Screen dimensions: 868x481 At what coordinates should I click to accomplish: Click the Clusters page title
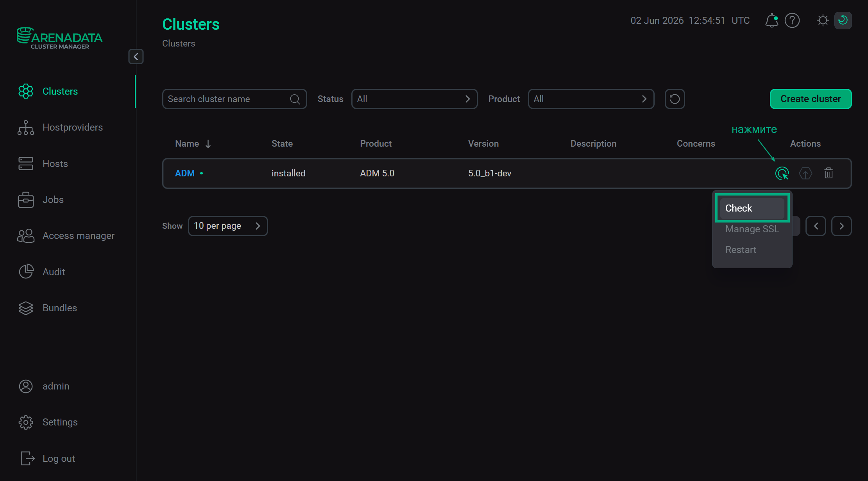(191, 24)
